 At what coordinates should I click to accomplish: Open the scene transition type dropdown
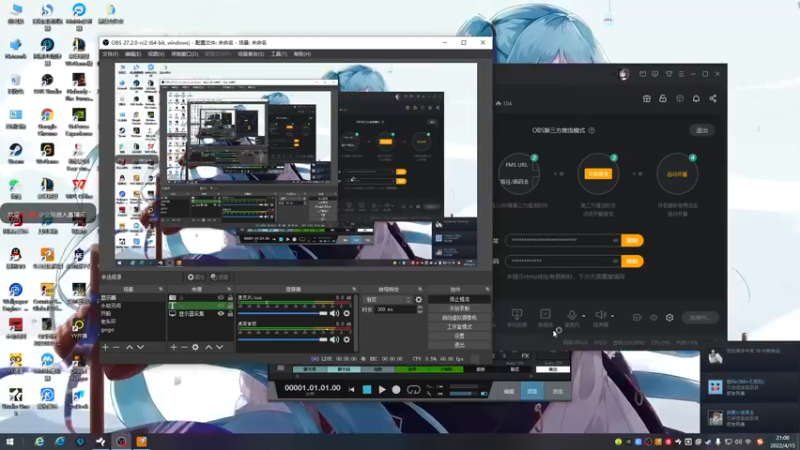[387, 299]
